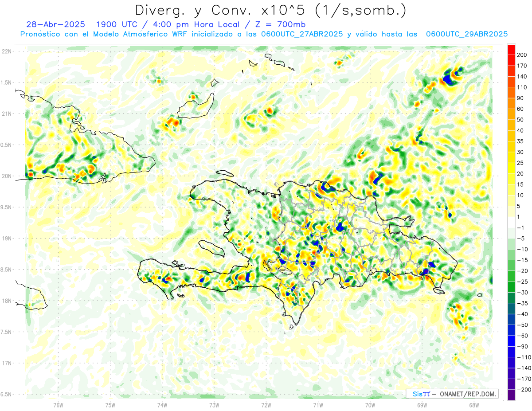Click the "69W" longitude label
The height and width of the screenshot is (411, 532).
(422, 405)
